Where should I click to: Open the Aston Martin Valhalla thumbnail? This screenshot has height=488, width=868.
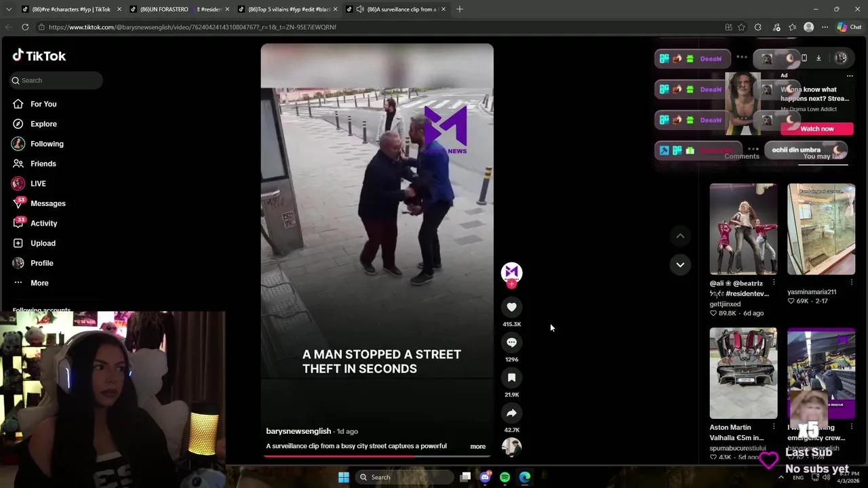743,373
